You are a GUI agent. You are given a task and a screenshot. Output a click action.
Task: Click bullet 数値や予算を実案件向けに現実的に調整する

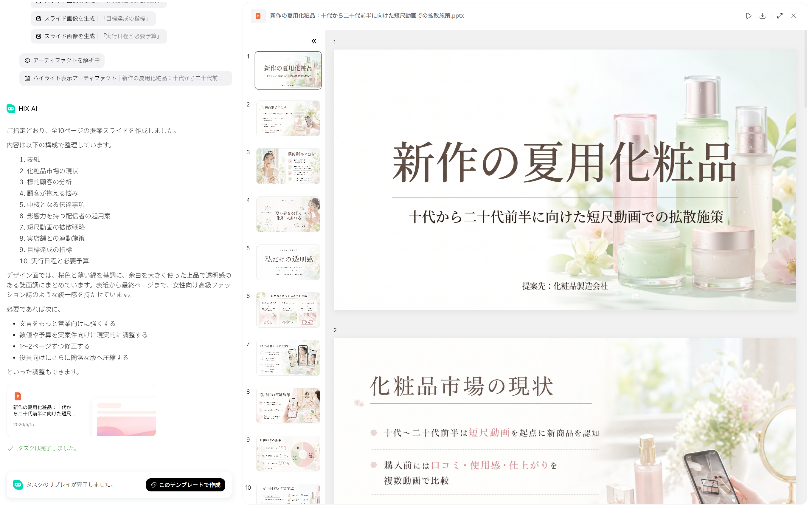(83, 335)
